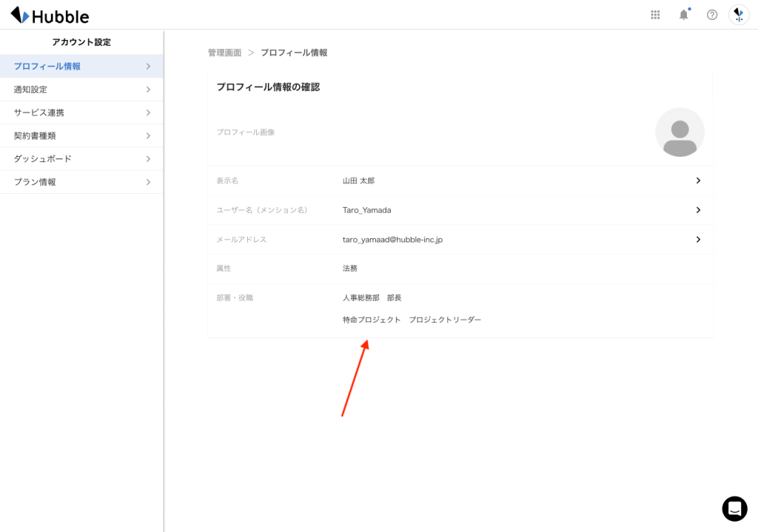758x532 pixels.
Task: Click the profile image avatar placeholder
Action: click(x=680, y=132)
